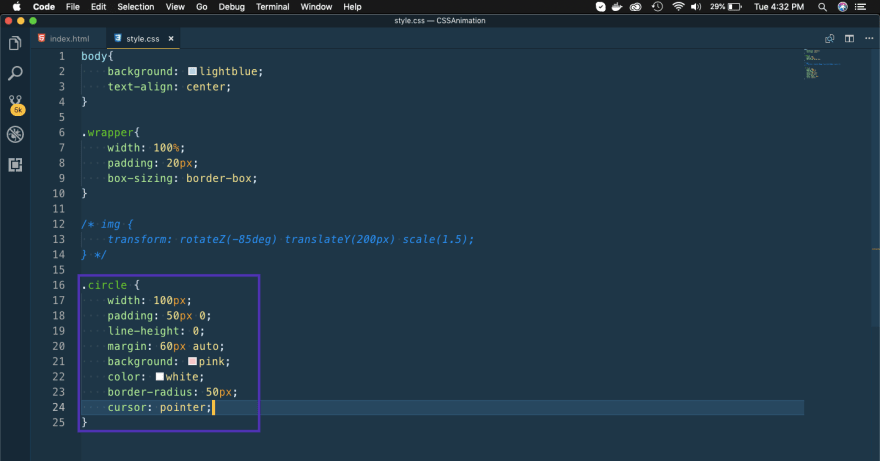Click the white color swatch on line 22

point(160,377)
